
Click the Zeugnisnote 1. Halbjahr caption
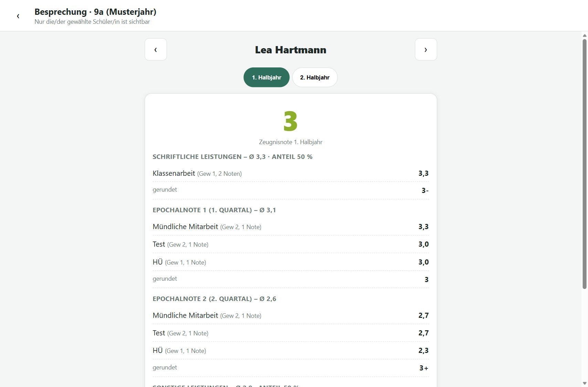[x=291, y=142]
